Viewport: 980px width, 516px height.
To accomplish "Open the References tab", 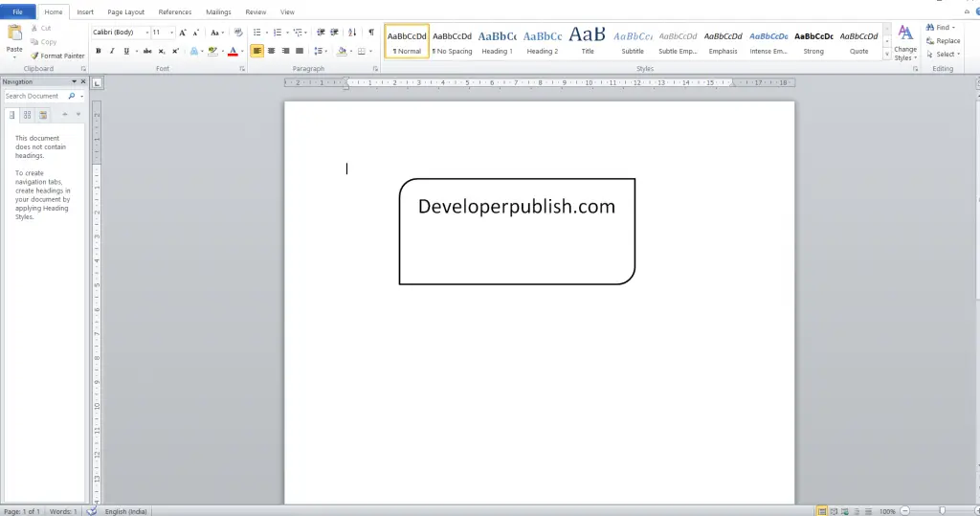I will (175, 11).
